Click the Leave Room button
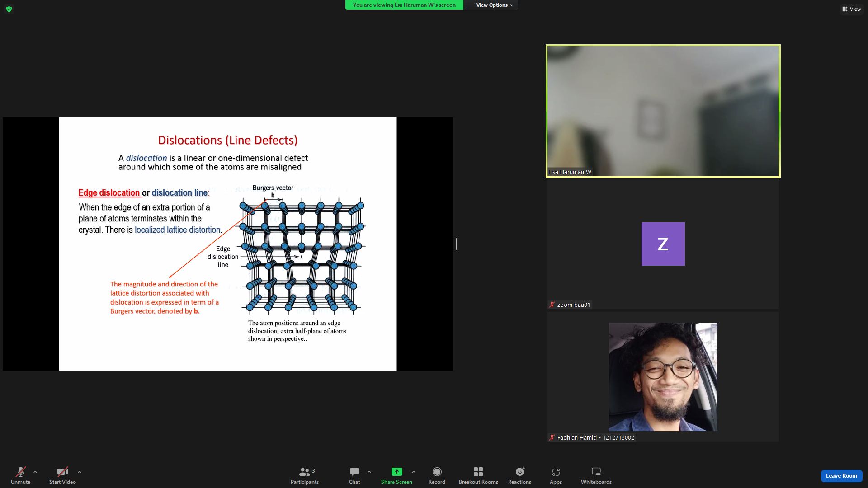 coord(841,476)
